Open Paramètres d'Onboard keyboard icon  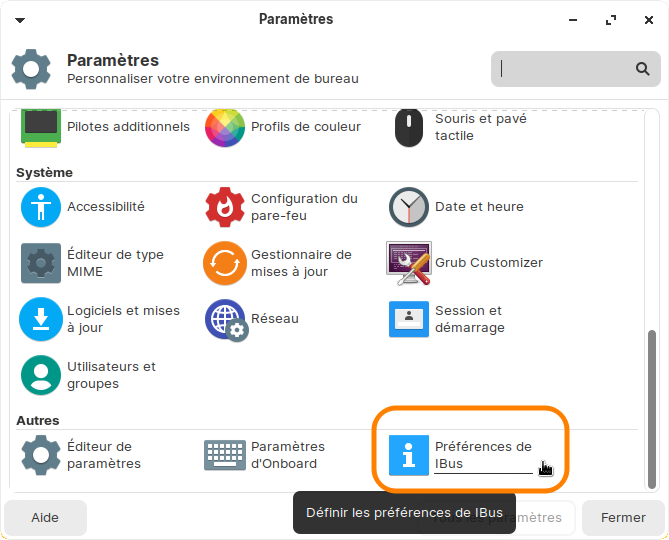click(225, 455)
